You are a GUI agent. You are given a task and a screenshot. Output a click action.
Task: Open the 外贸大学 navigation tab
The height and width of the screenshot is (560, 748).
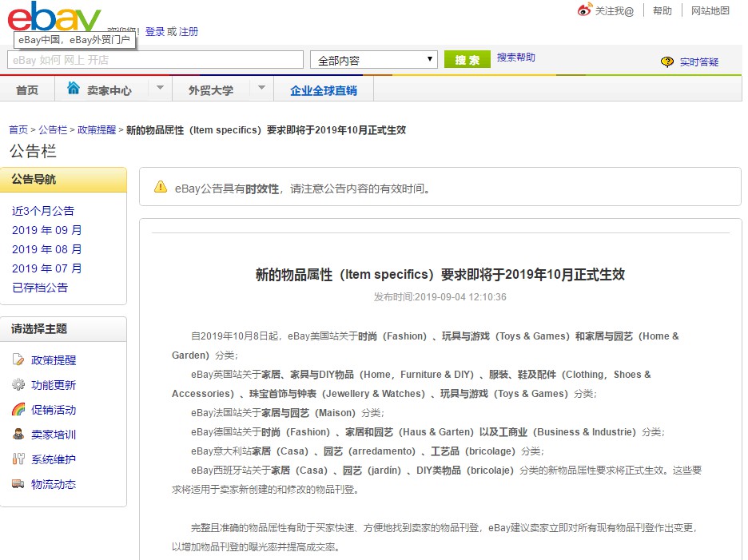tap(211, 90)
